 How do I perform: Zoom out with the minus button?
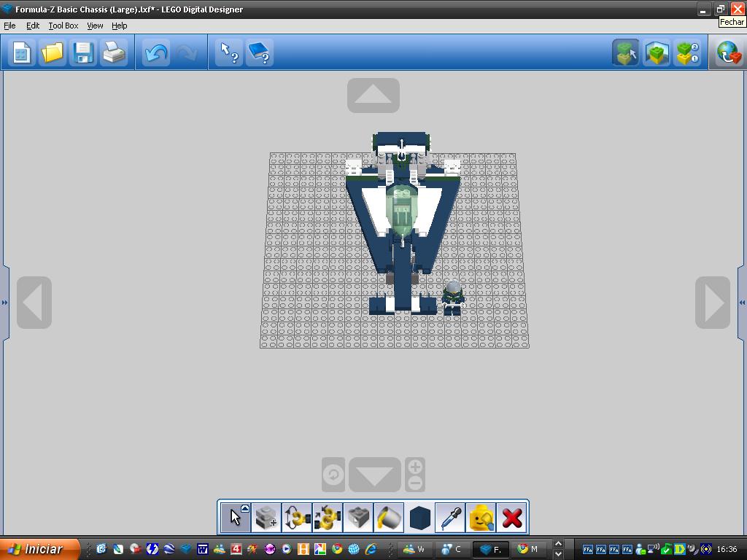[415, 483]
